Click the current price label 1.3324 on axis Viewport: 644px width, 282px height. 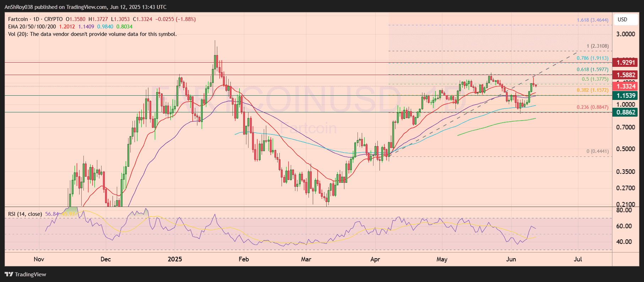626,86
